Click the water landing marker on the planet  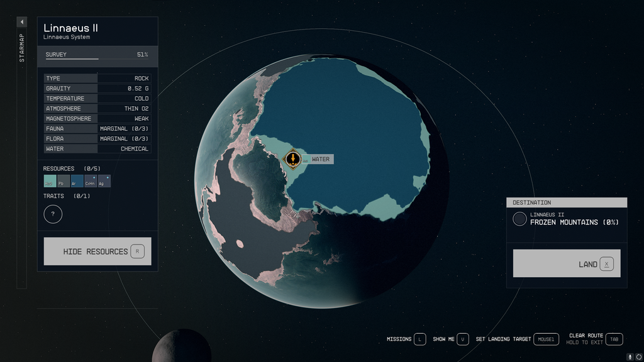click(x=293, y=159)
